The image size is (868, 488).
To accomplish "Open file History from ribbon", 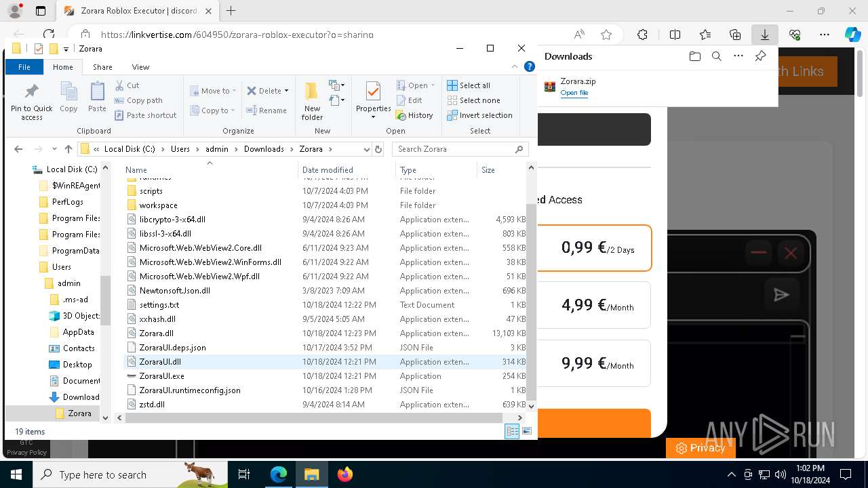I will tap(414, 115).
